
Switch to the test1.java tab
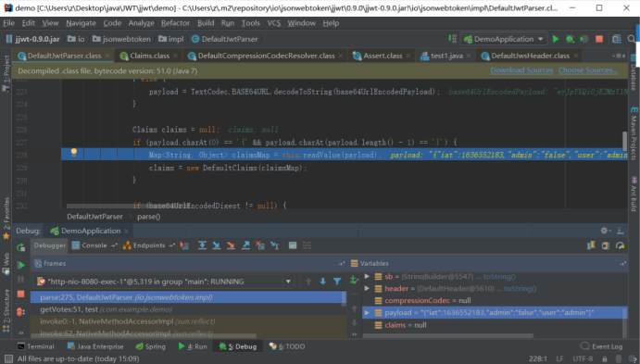point(446,56)
